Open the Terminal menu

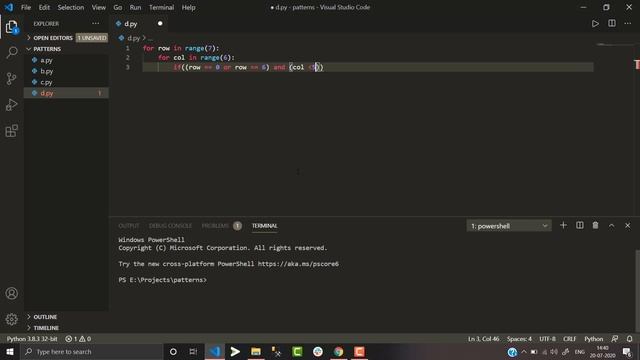click(161, 7)
